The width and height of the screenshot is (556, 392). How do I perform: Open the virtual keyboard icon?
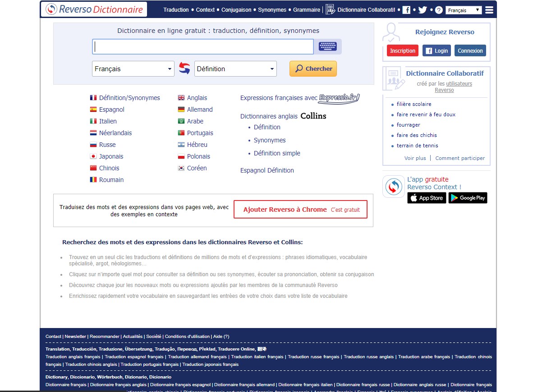[x=328, y=46]
